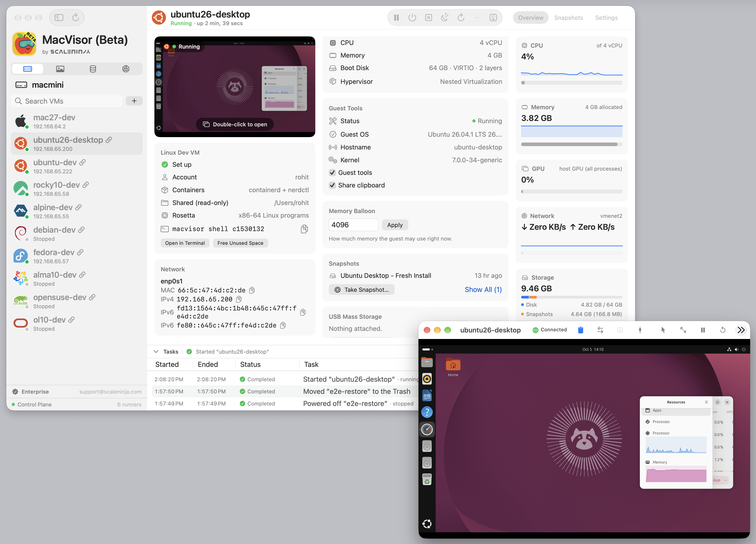
Task: Click the pointer cursor icon in the viewer toolbar
Action: (663, 330)
